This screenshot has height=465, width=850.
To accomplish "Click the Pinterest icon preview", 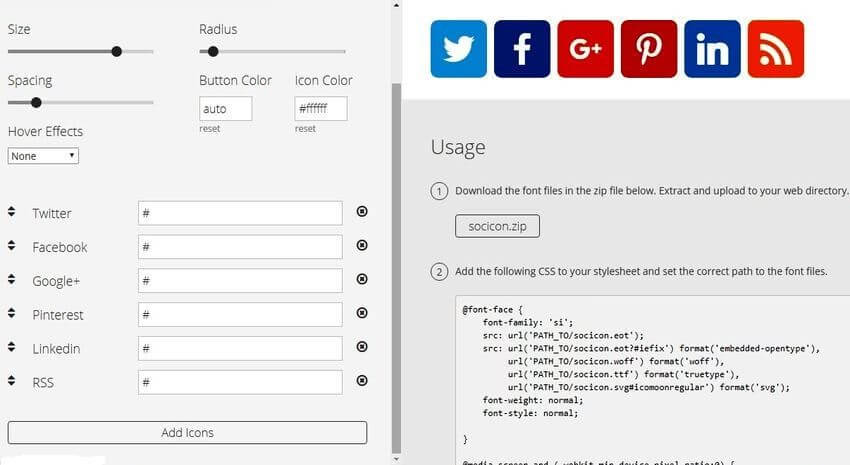I will [x=649, y=49].
